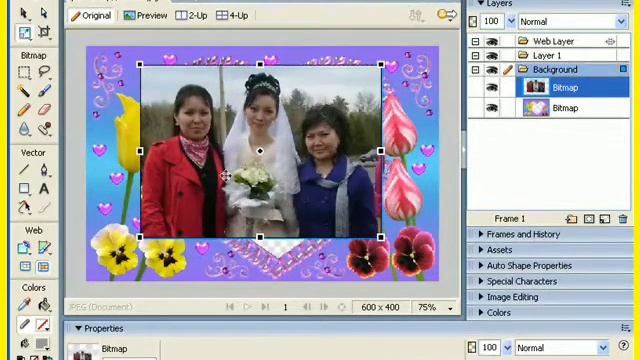640x360 pixels.
Task: Select the Scale tool
Action: pyautogui.click(x=24, y=33)
